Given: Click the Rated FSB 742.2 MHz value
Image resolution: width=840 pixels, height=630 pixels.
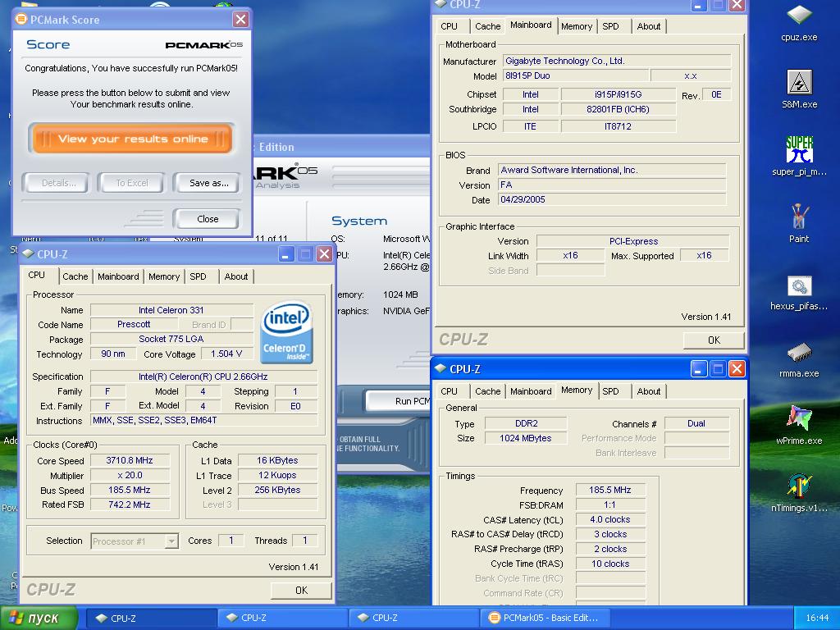Looking at the screenshot, I should point(130,504).
